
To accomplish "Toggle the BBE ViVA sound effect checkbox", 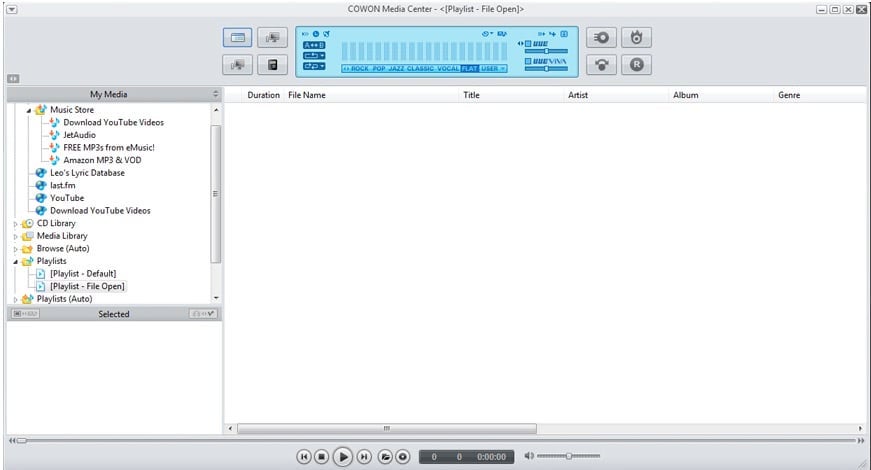I will tap(528, 61).
